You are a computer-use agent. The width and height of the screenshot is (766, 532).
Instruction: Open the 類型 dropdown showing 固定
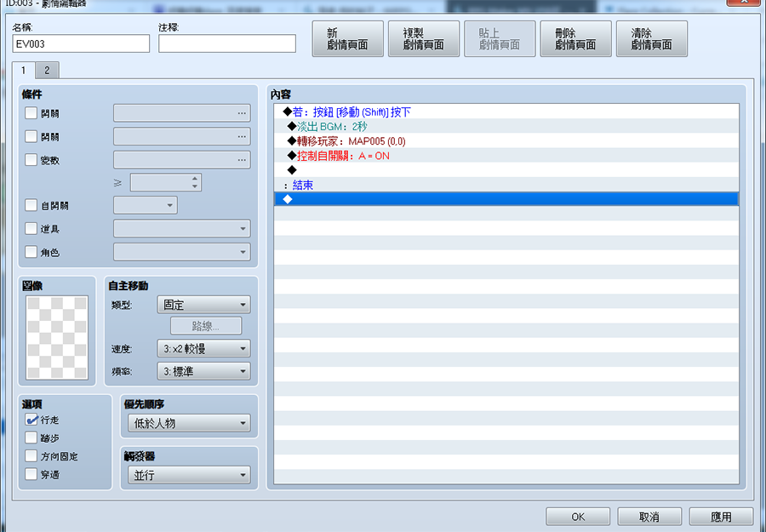[203, 305]
